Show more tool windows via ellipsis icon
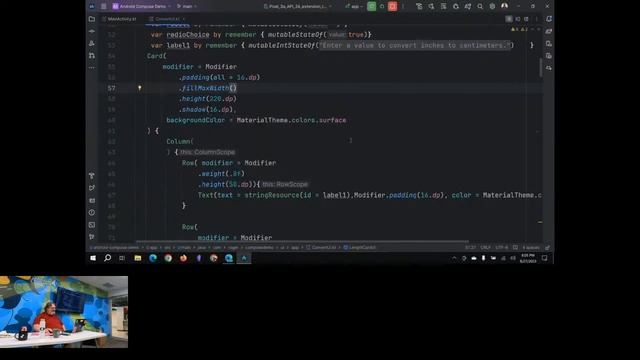The image size is (640, 360). (92, 67)
